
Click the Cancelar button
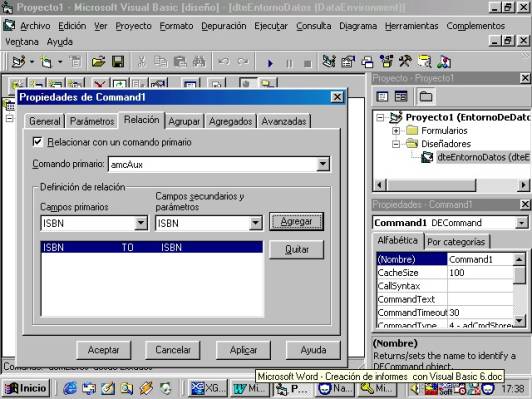173,350
